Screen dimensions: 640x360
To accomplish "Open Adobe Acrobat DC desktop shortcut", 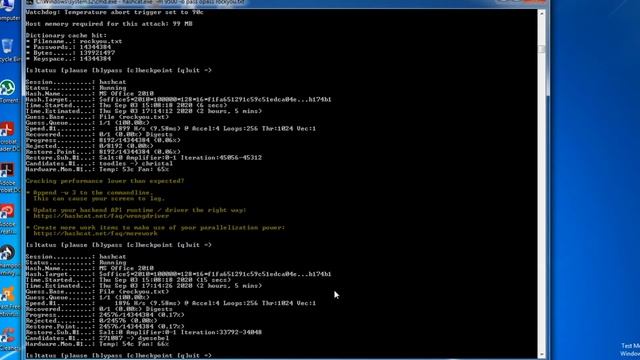I will [9, 178].
